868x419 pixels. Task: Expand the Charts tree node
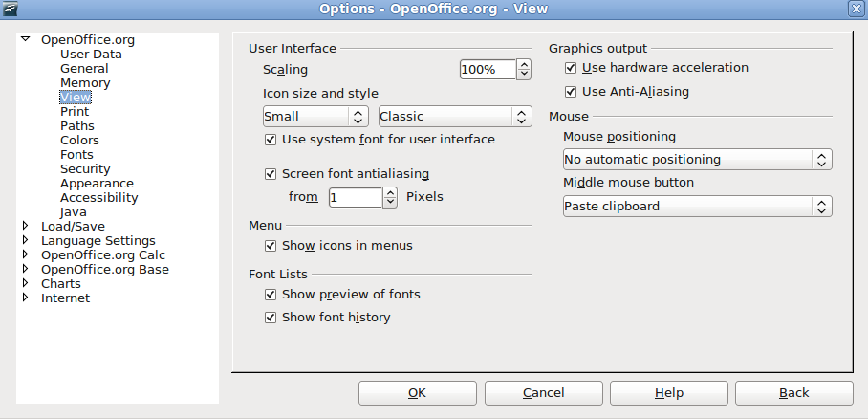tap(25, 283)
